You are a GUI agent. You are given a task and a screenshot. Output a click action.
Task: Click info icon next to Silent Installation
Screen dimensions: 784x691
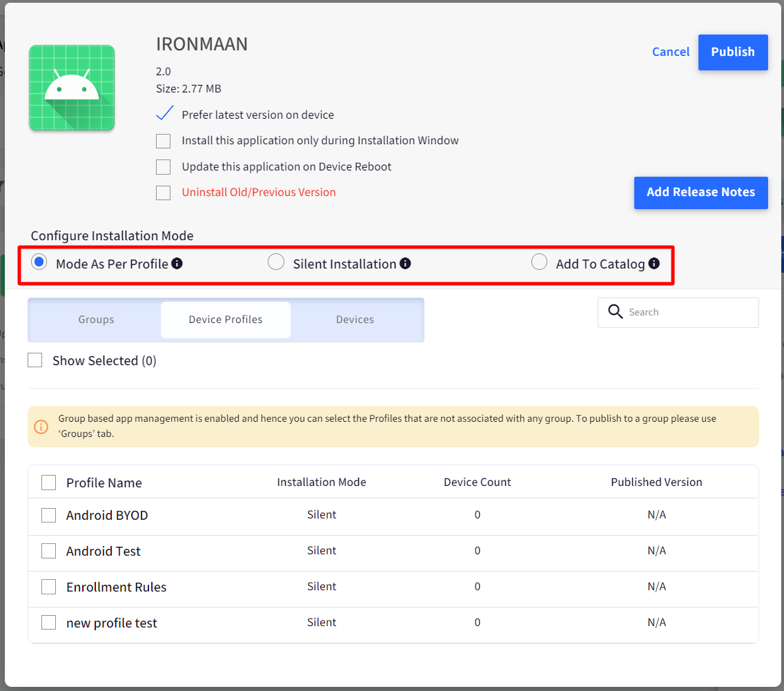(406, 263)
